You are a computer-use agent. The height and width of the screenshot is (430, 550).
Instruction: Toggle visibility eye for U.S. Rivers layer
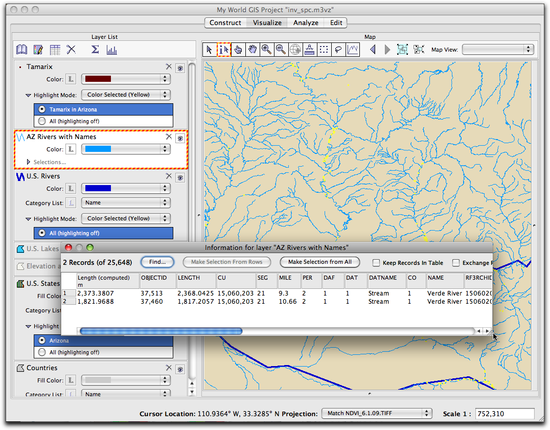tap(180, 177)
